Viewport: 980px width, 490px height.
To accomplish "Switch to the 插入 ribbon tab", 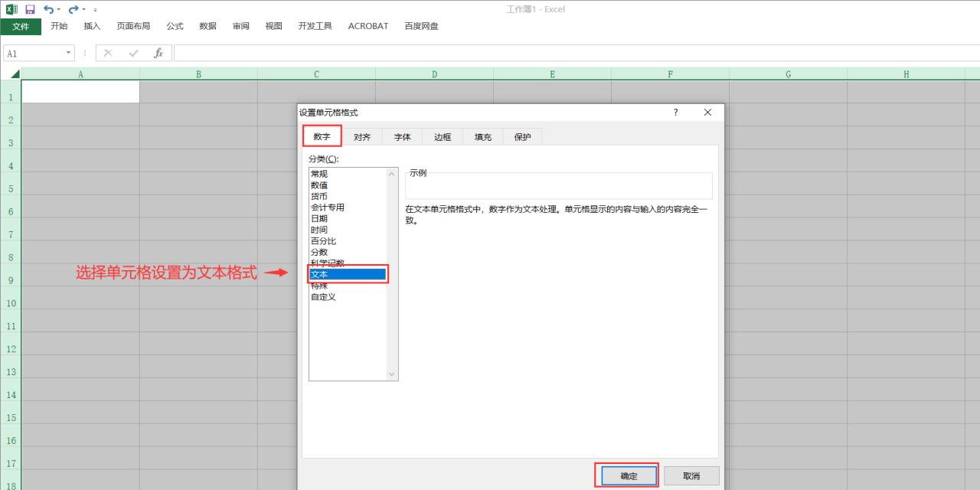I will click(92, 26).
